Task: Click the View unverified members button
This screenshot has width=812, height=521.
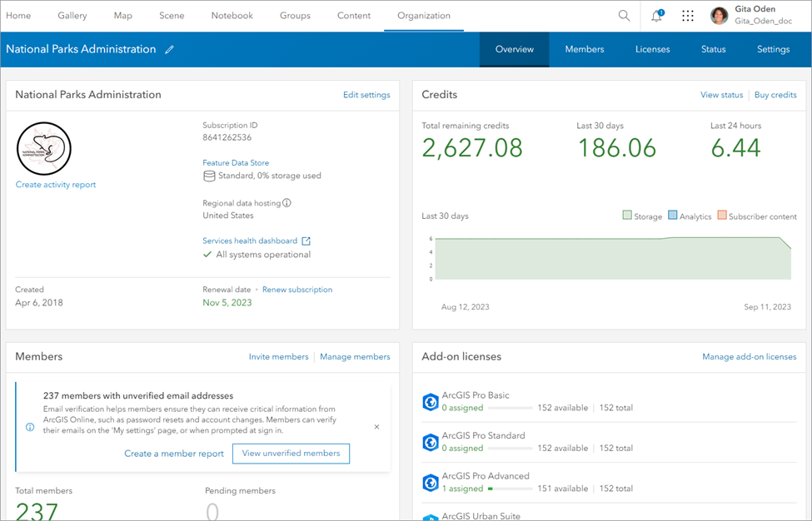Action: click(x=291, y=454)
